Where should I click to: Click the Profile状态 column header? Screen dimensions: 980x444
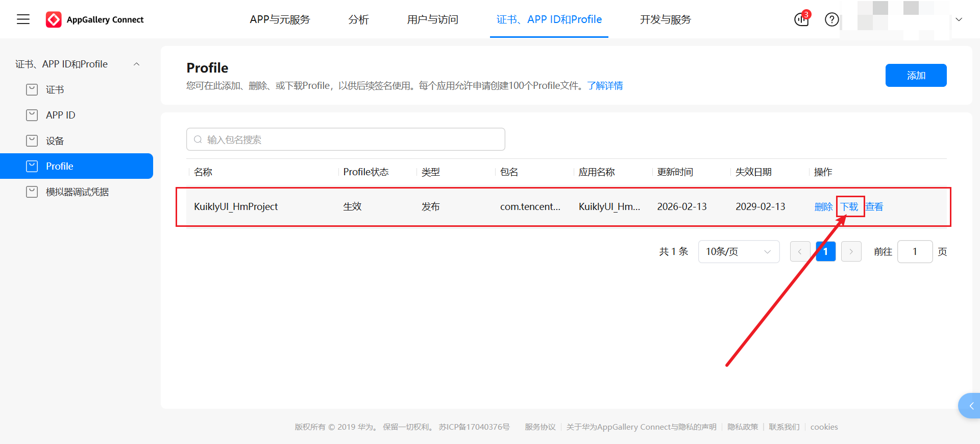(x=366, y=172)
